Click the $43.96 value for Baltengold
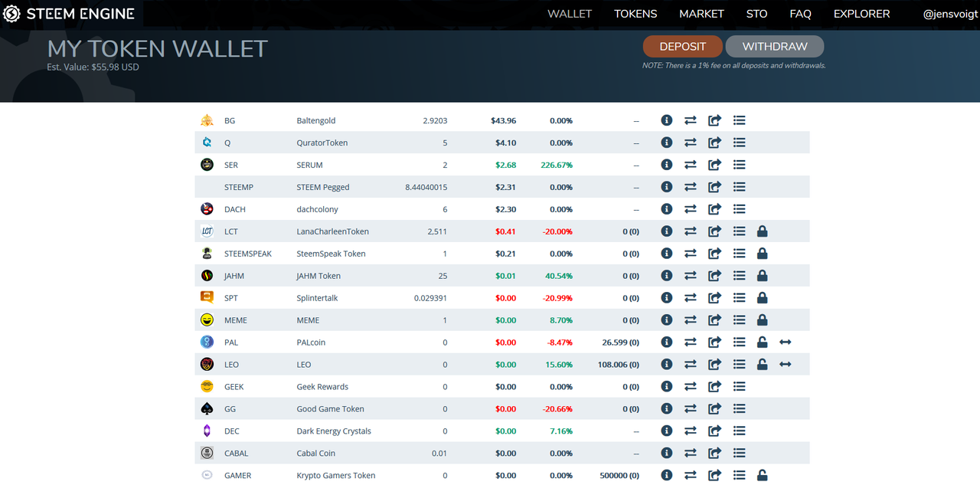980x485 pixels. 504,120
